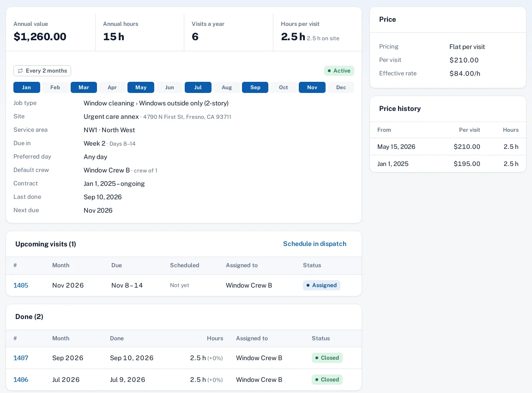Screen dimensions: 532x393
Task: Click the $1,260.00 annual value
Action: tap(40, 37)
